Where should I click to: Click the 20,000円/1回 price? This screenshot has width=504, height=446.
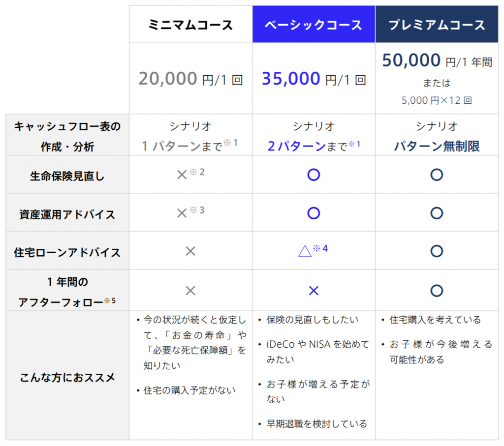point(190,79)
